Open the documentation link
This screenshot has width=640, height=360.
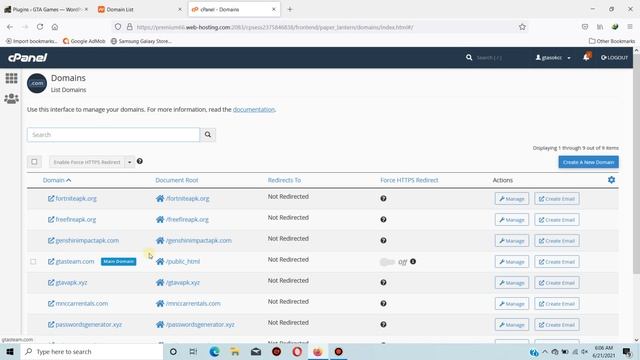254,109
